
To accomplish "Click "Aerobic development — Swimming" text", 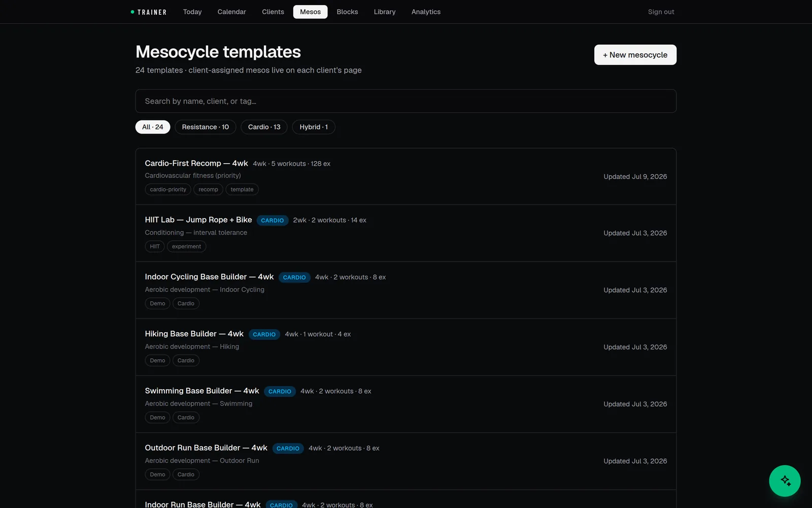I will [198, 403].
